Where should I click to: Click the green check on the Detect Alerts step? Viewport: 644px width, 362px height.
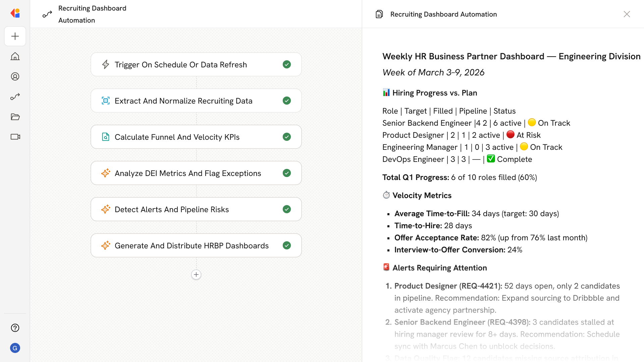(286, 209)
